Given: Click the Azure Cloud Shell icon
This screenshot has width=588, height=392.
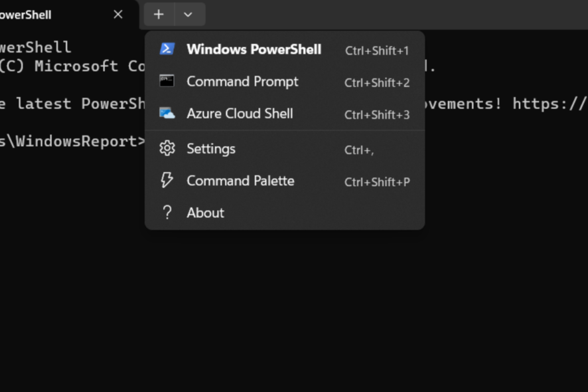Looking at the screenshot, I should click(x=167, y=113).
